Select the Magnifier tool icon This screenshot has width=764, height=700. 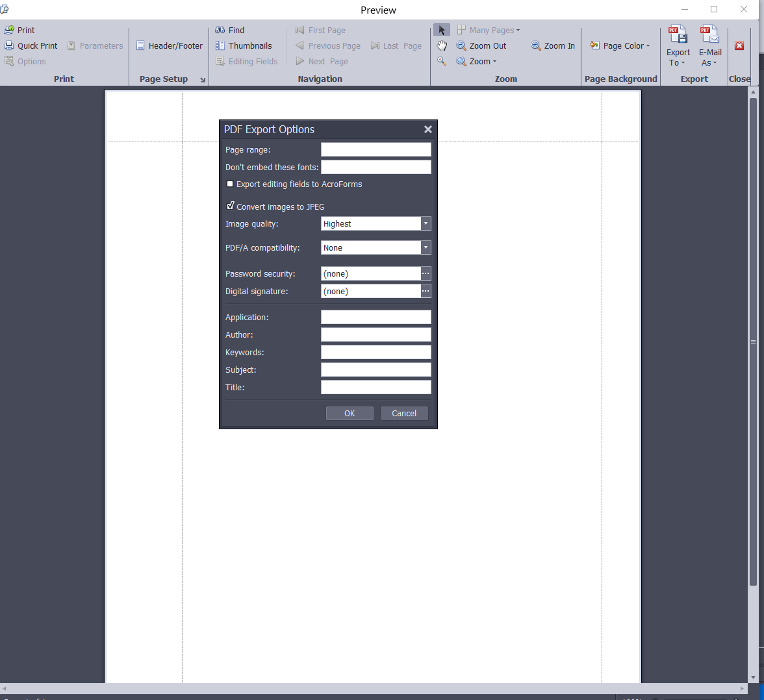click(x=442, y=61)
